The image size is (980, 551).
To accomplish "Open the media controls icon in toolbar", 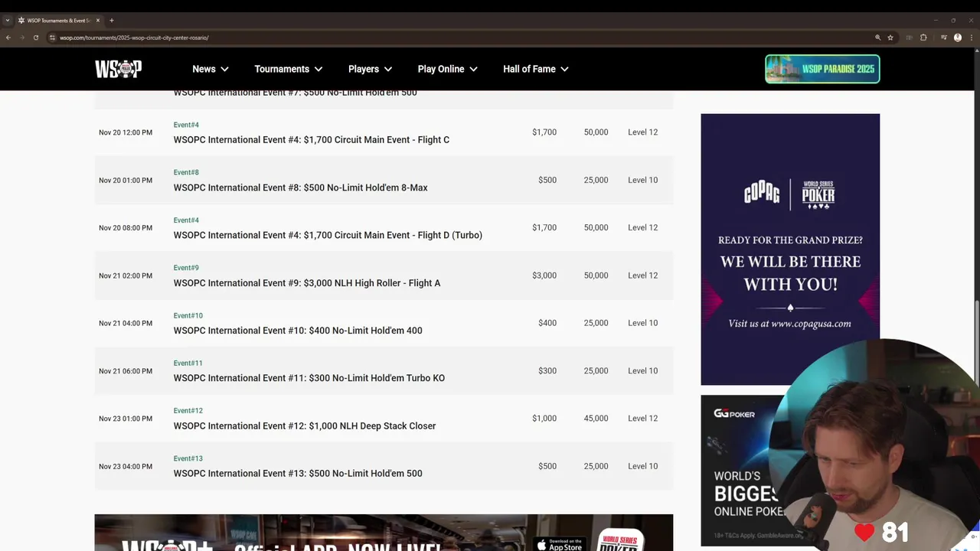I will 943,37.
